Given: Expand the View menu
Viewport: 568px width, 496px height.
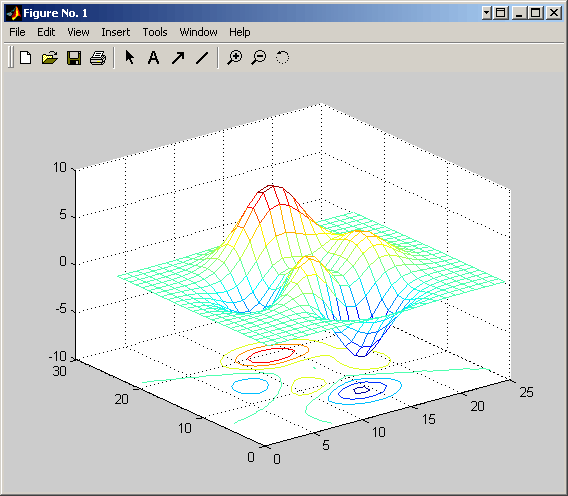Looking at the screenshot, I should 78,32.
